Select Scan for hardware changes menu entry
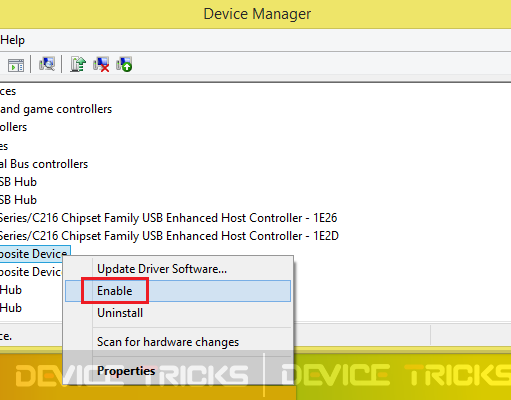The height and width of the screenshot is (400, 511). [168, 342]
